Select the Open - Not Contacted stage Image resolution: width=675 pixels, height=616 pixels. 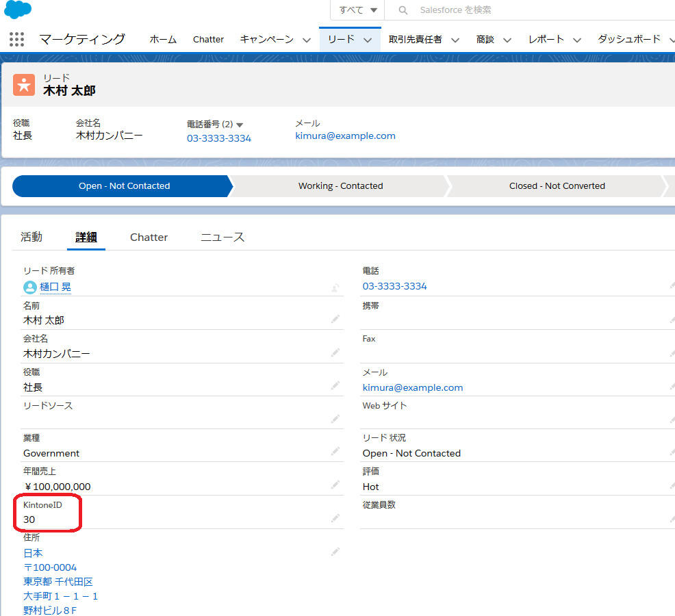tap(123, 186)
